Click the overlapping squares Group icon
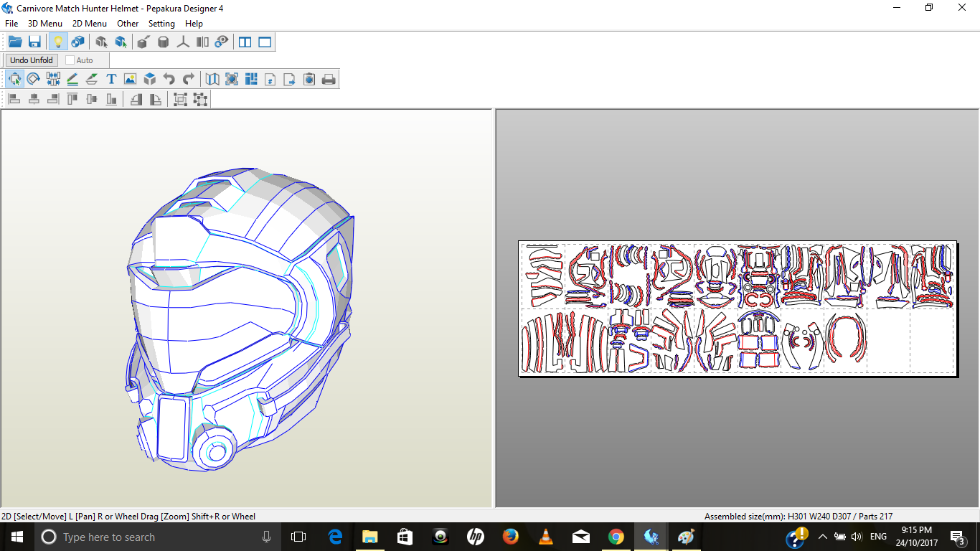Image resolution: width=980 pixels, height=551 pixels. [x=180, y=99]
